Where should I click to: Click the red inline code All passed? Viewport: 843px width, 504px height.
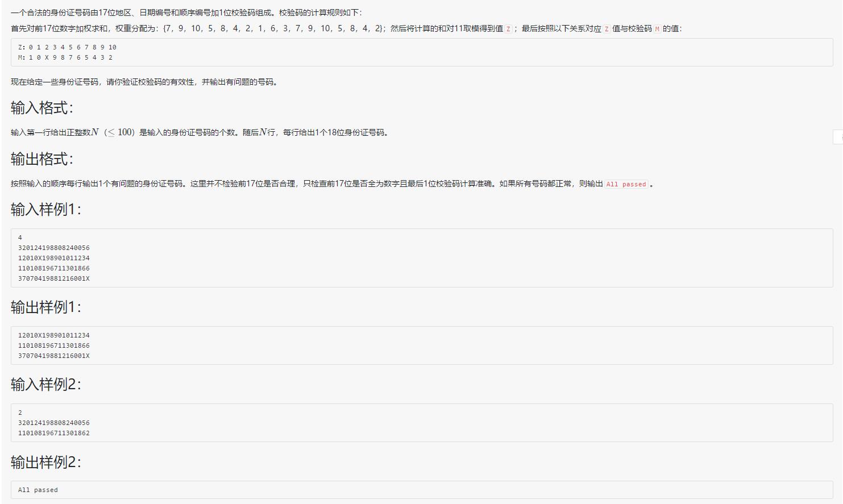(626, 184)
